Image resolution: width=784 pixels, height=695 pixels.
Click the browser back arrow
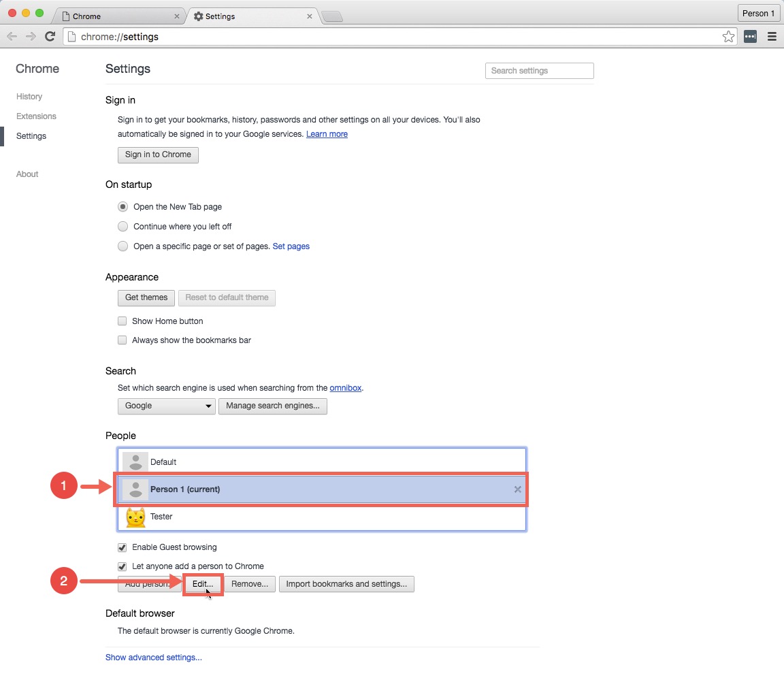tap(12, 37)
